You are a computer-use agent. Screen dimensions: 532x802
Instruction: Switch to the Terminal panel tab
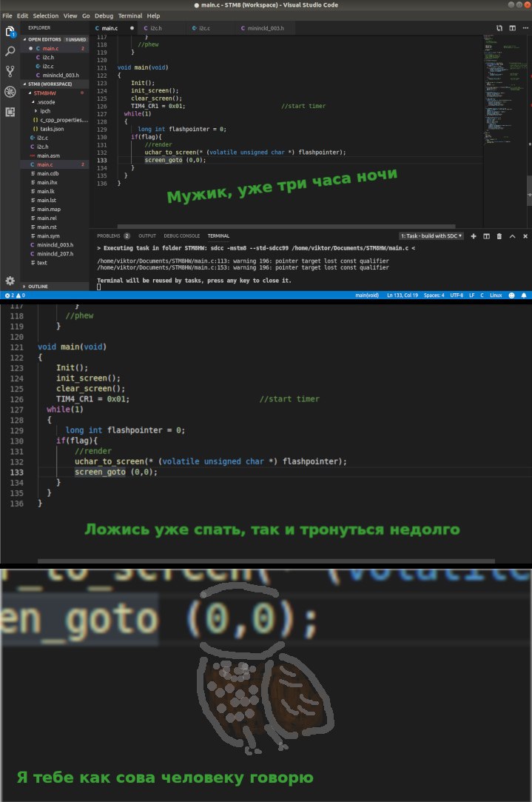pyautogui.click(x=218, y=235)
